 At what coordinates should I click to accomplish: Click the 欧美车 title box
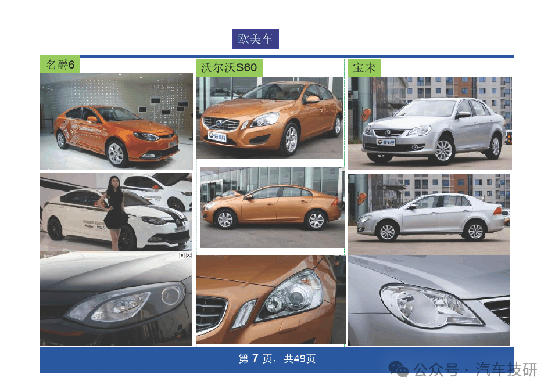click(256, 39)
